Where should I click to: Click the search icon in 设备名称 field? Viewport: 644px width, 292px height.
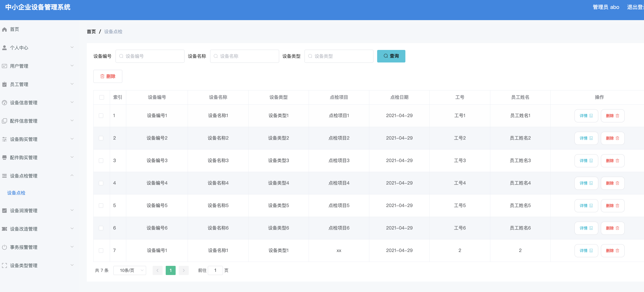coord(216,56)
